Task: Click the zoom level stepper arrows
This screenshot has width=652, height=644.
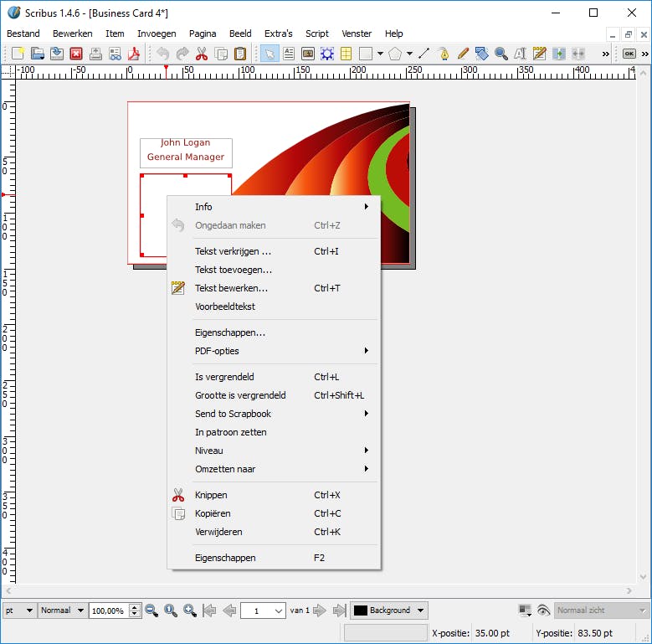Action: [x=135, y=611]
